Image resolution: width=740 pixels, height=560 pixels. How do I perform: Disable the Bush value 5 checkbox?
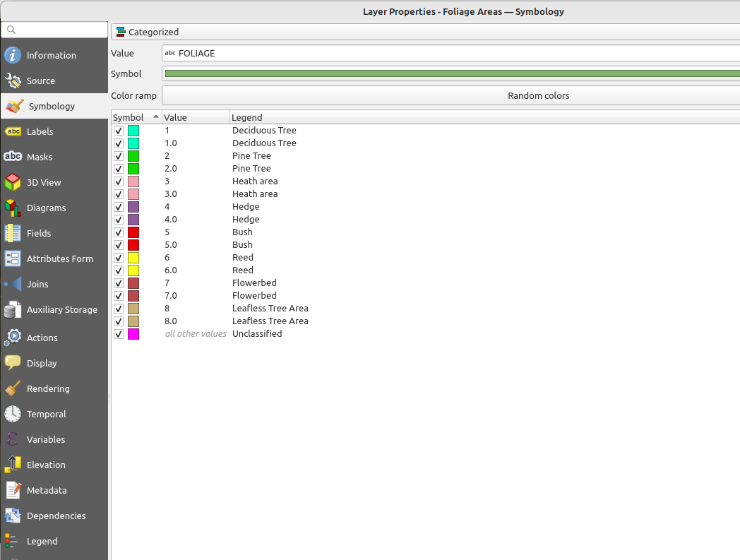pos(119,232)
